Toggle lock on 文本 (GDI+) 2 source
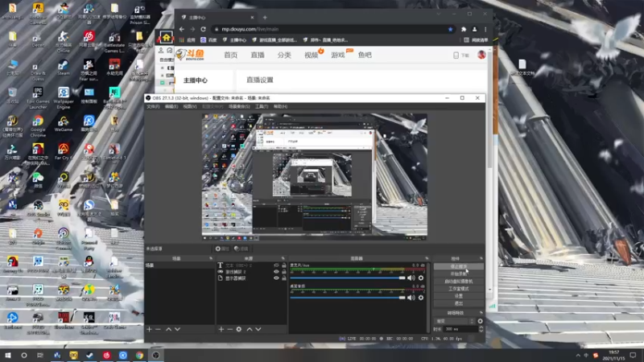This screenshot has width=644, height=362. coord(284,265)
